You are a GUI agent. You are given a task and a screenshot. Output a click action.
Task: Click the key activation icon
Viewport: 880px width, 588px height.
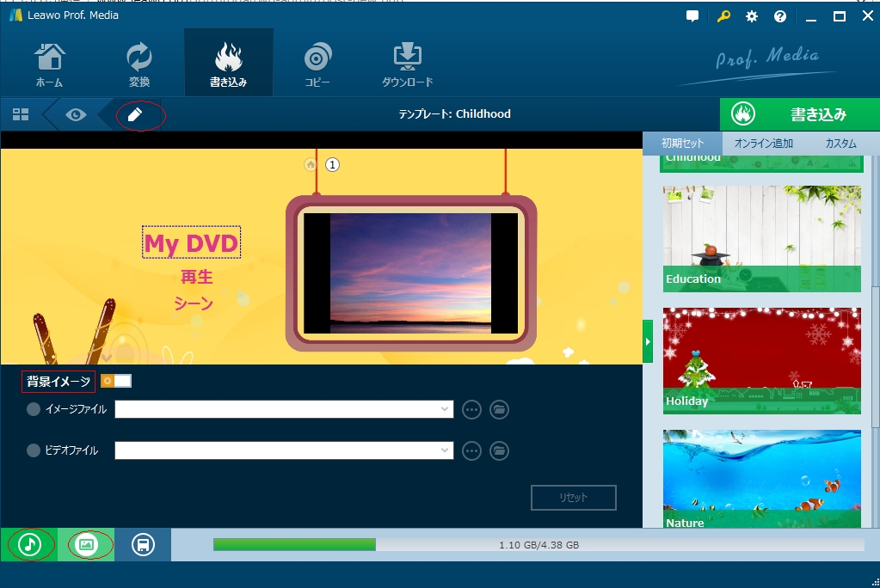point(723,16)
